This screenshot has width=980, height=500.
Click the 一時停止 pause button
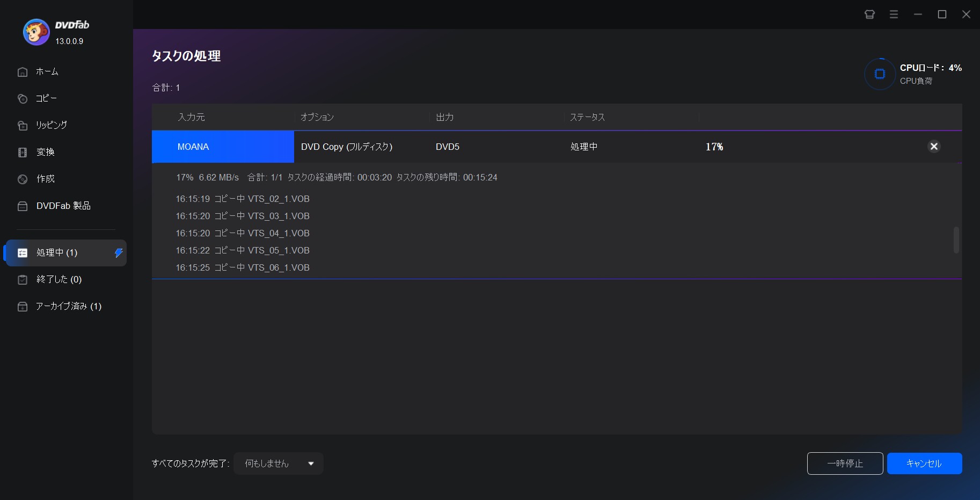[845, 463]
